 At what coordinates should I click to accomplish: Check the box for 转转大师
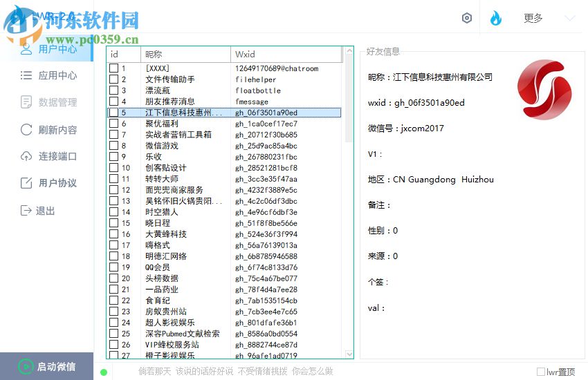coord(113,178)
